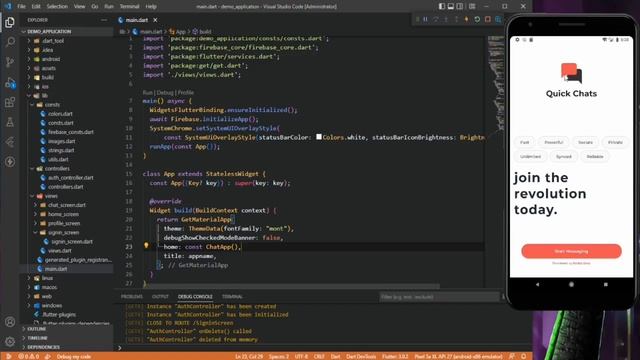Viewport: 640px width, 360px height.
Task: Click the white color swatch before Colors.white
Action: click(319, 137)
